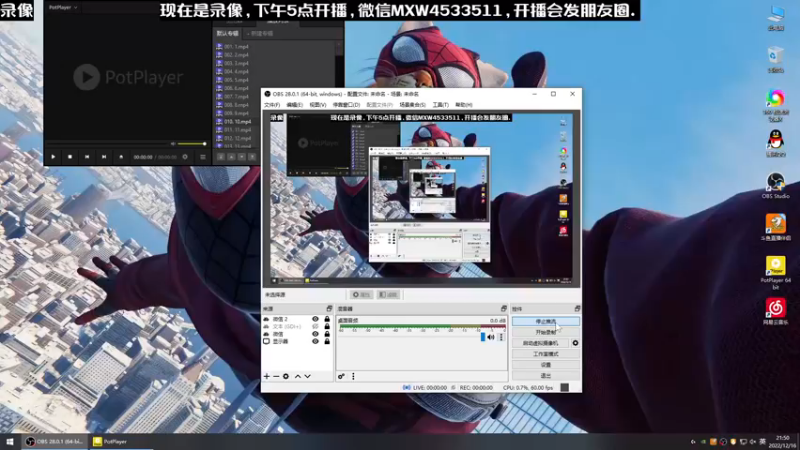The image size is (800, 450).
Task: Enable studio mode button in OBS
Action: click(545, 354)
